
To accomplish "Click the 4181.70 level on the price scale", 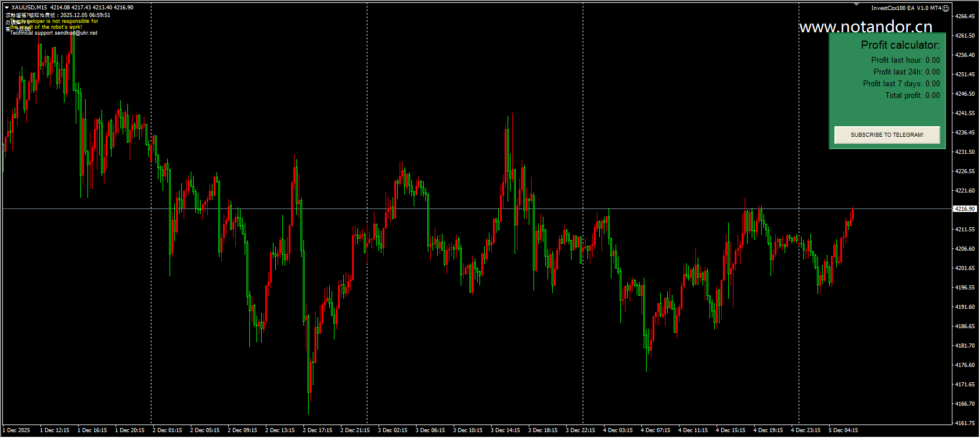I will pyautogui.click(x=965, y=346).
